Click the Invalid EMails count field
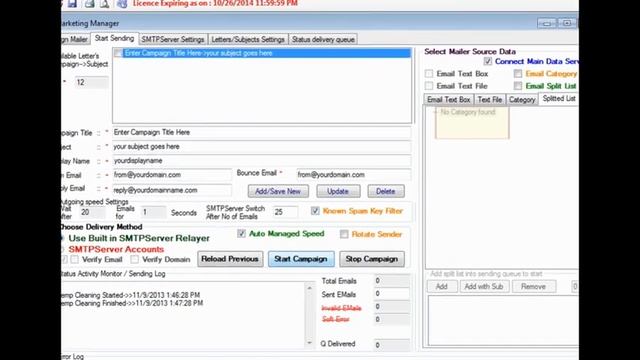 pos(392,307)
